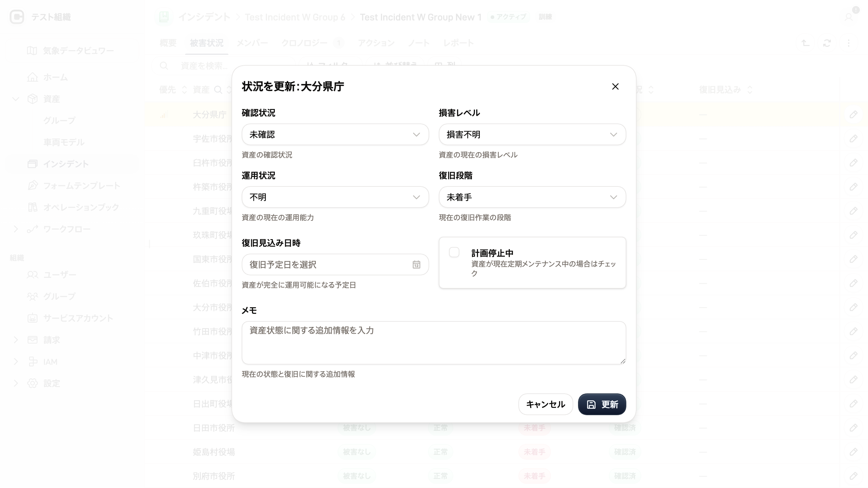This screenshot has height=488, width=868.
Task: Click into the メモ text area
Action: click(x=434, y=343)
